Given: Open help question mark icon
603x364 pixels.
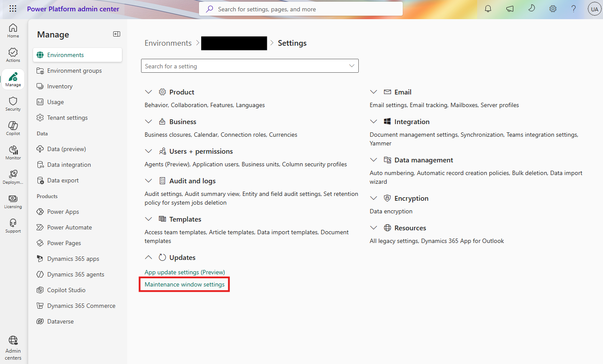Looking at the screenshot, I should pos(574,9).
